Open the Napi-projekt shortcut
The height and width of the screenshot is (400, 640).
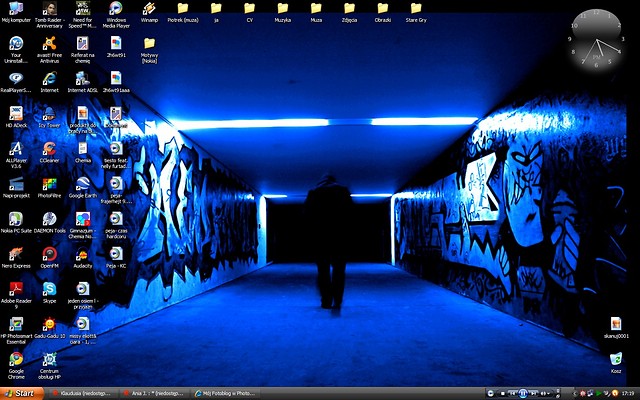click(16, 188)
